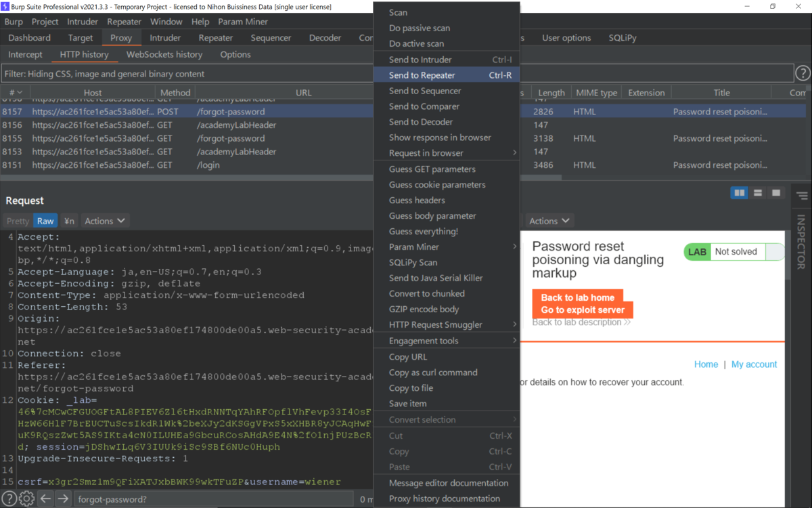The width and height of the screenshot is (812, 508).
Task: Choose Guess headers
Action: [x=447, y=200]
